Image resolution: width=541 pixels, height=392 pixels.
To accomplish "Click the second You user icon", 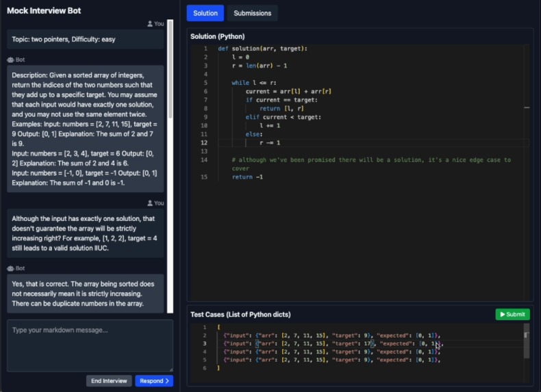I will [150, 203].
